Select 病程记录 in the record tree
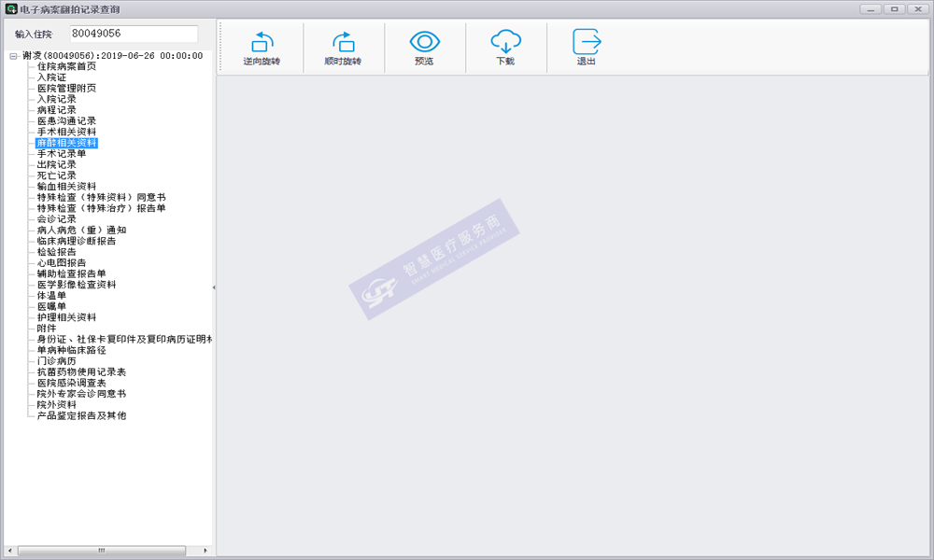This screenshot has height=560, width=934. click(56, 110)
